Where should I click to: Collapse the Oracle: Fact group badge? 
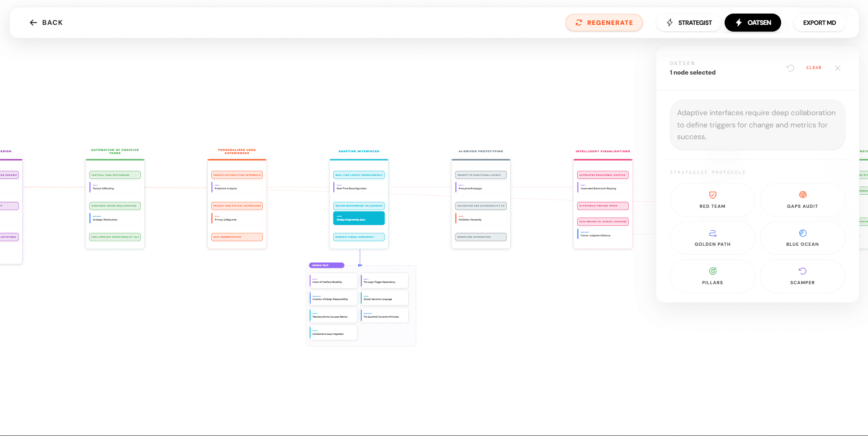[x=327, y=265]
